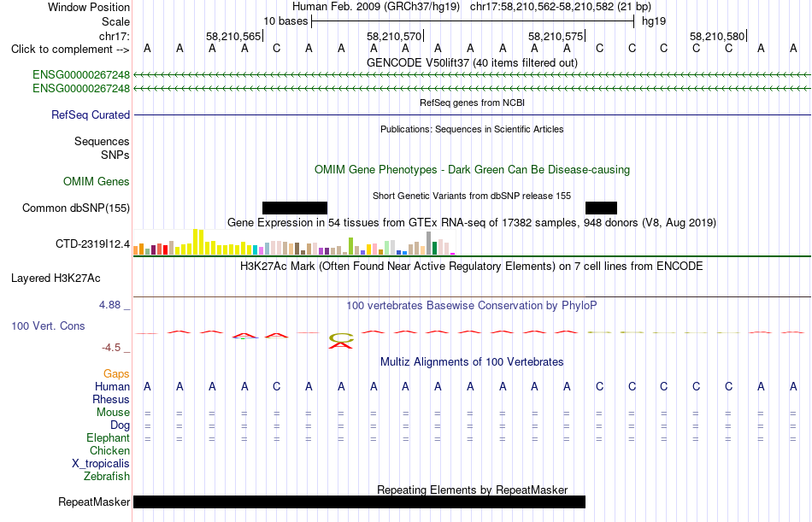812x522 pixels.
Task: Click the tall gray bar in GTEx chart
Action: pyautogui.click(x=429, y=243)
